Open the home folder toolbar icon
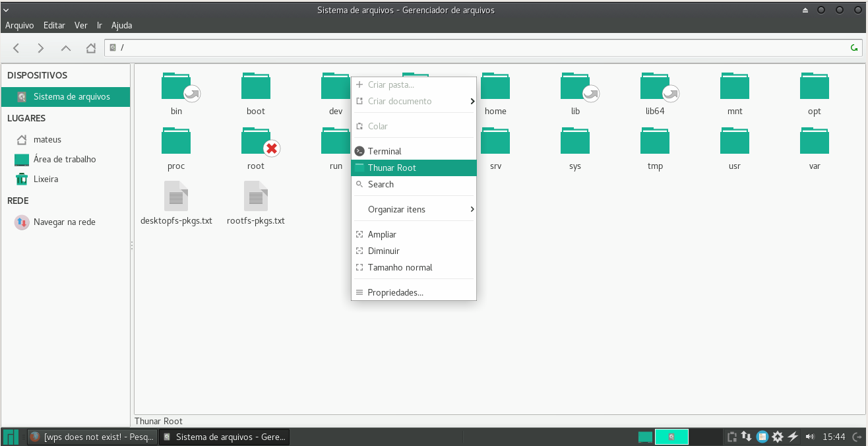The height and width of the screenshot is (446, 868). click(90, 48)
